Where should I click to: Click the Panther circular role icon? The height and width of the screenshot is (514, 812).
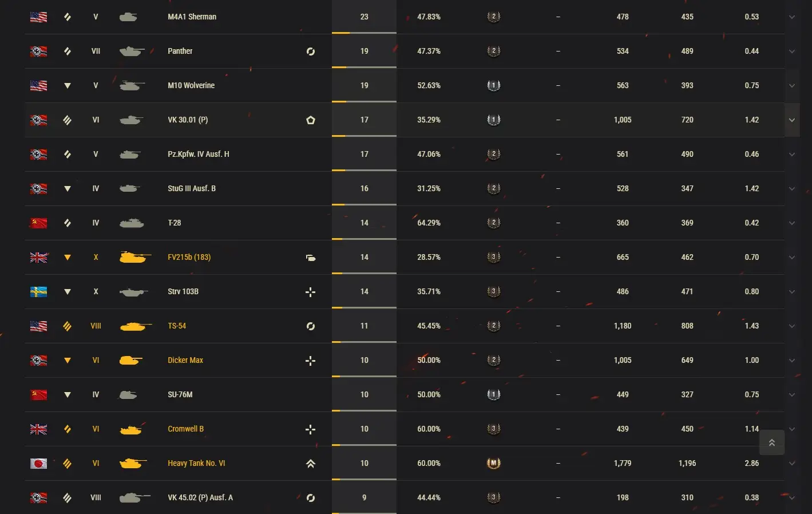coord(310,52)
